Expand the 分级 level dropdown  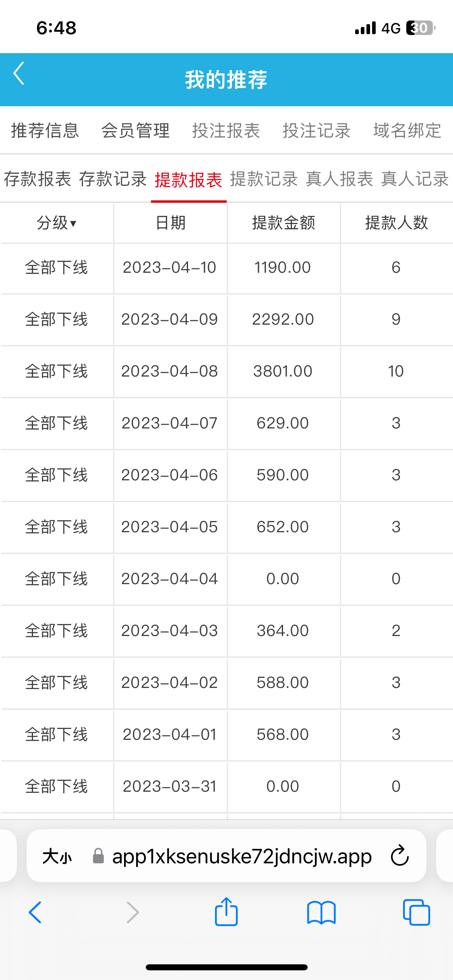pyautogui.click(x=57, y=223)
